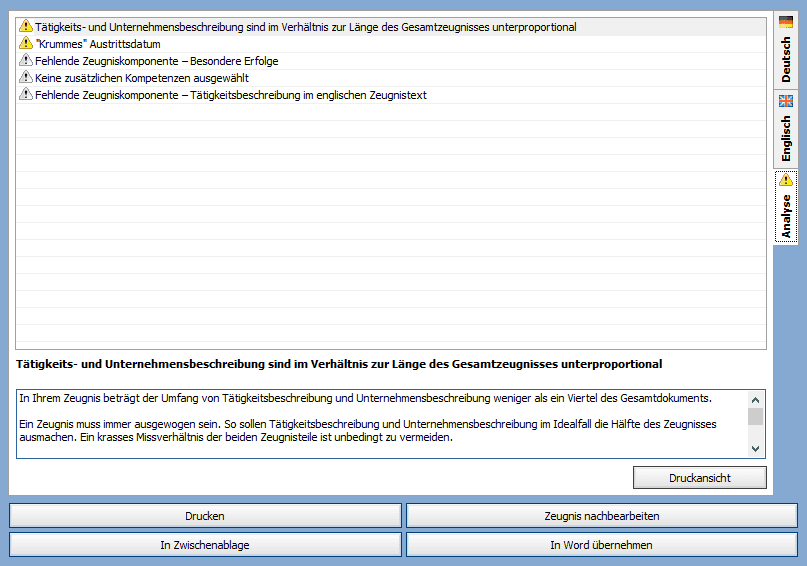Click the description box scrollbar thumb
807x566 pixels.
point(756,416)
